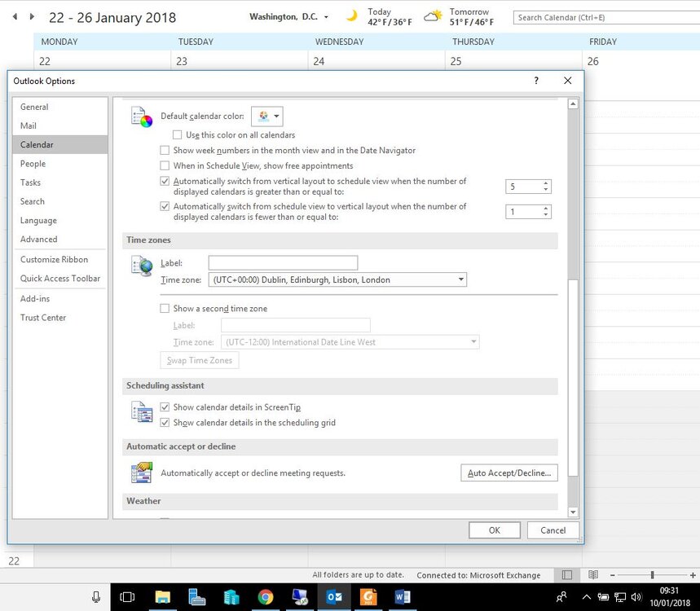Select Add-ins in Options sidebar
The height and width of the screenshot is (611, 700).
click(60, 299)
